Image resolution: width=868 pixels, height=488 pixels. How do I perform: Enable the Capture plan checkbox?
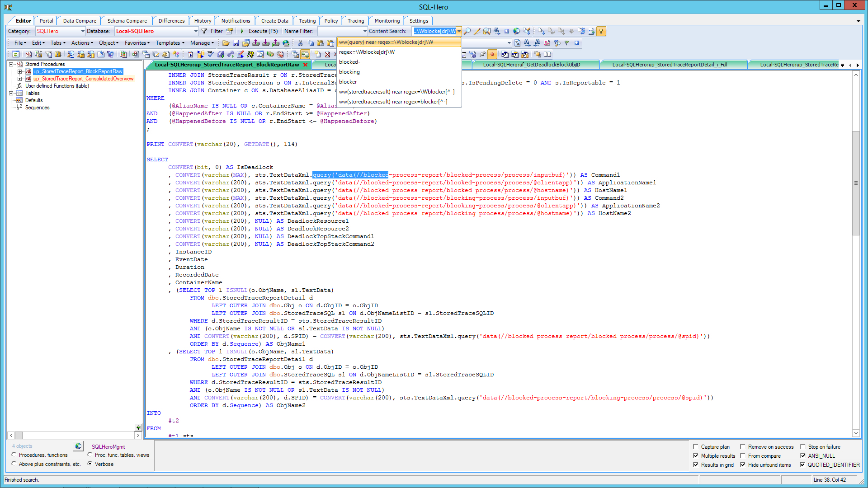[696, 446]
